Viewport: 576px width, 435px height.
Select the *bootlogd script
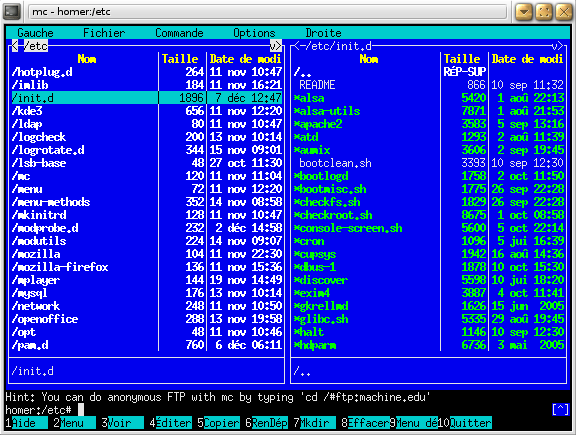(429, 176)
